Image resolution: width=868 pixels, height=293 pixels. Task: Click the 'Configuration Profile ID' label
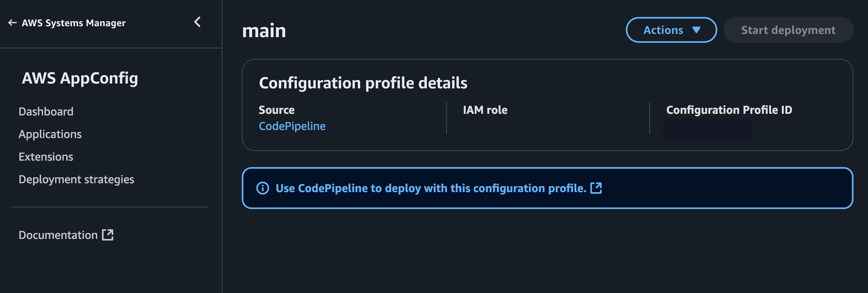click(x=729, y=110)
